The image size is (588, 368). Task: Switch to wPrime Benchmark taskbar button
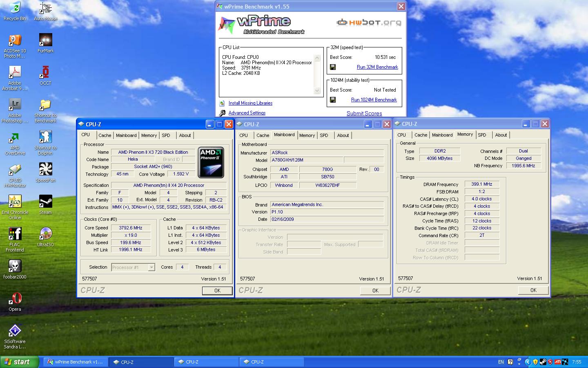tap(76, 362)
